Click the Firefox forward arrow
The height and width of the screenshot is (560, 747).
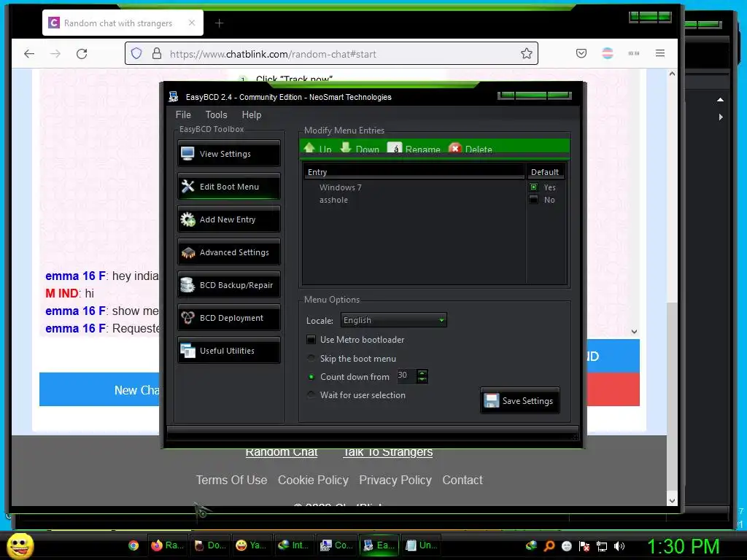[x=55, y=53]
